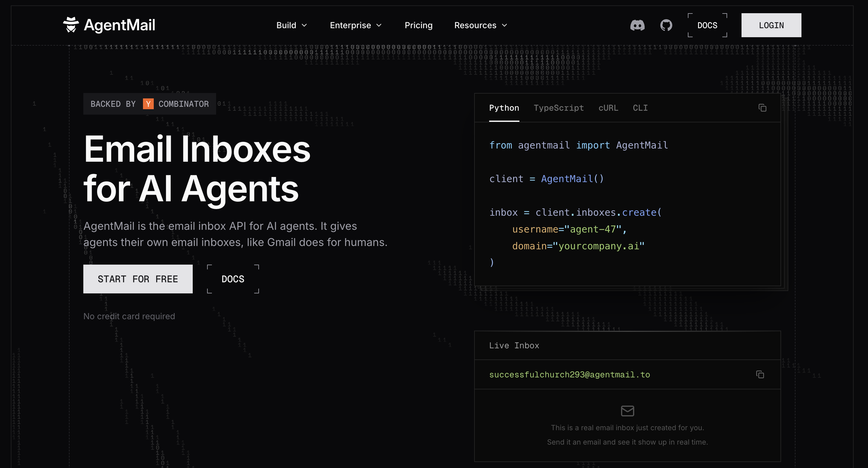Click the 'No credit card required' text

point(129,316)
